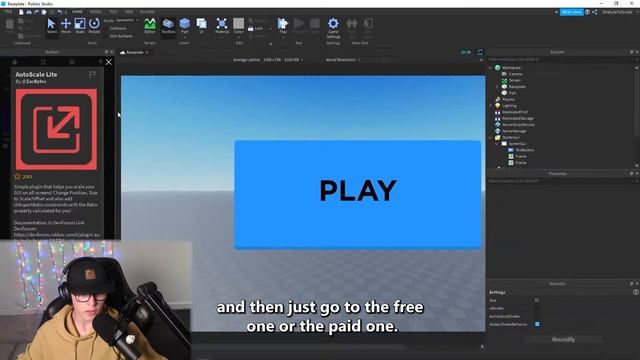Expand the Baseplate tree node
Image resolution: width=640 pixels, height=360 pixels.
click(497, 87)
